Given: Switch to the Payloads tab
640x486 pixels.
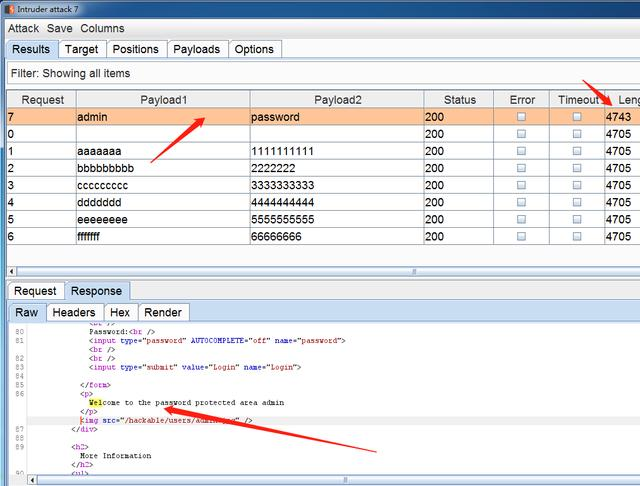Looking at the screenshot, I should 197,49.
